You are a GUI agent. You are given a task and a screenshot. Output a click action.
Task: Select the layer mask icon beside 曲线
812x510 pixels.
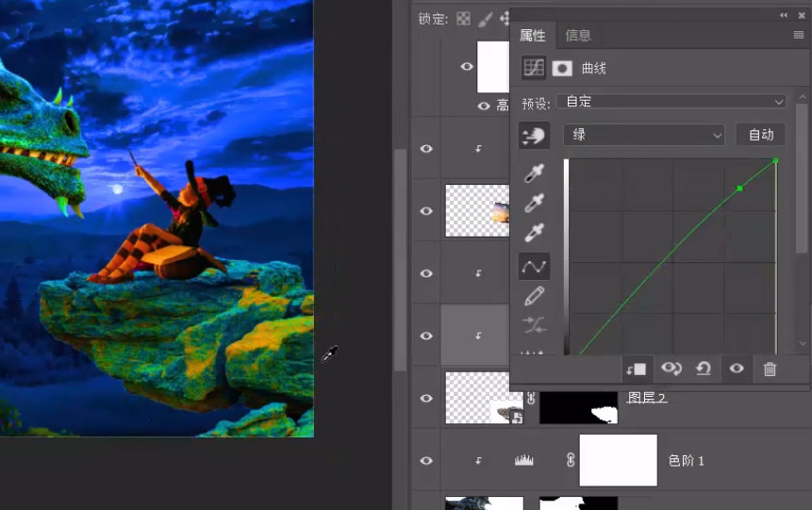click(x=562, y=68)
